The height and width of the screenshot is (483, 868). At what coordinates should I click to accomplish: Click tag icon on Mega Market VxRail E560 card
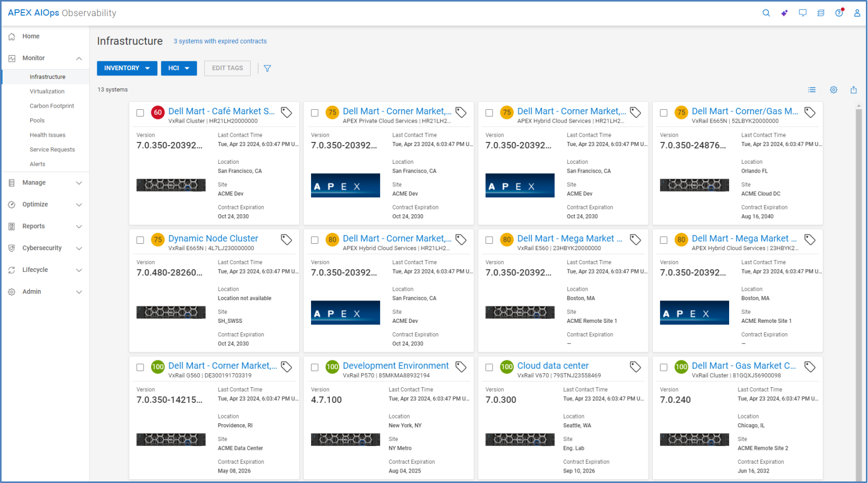coord(636,240)
